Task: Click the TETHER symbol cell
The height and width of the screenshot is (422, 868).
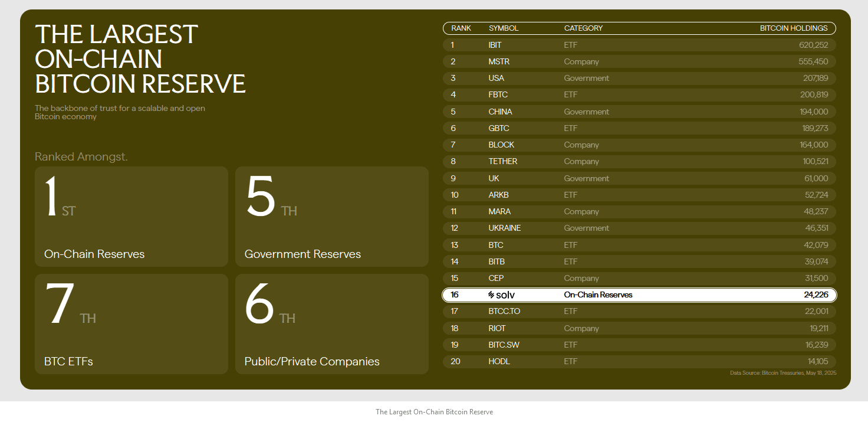Action: pos(503,161)
